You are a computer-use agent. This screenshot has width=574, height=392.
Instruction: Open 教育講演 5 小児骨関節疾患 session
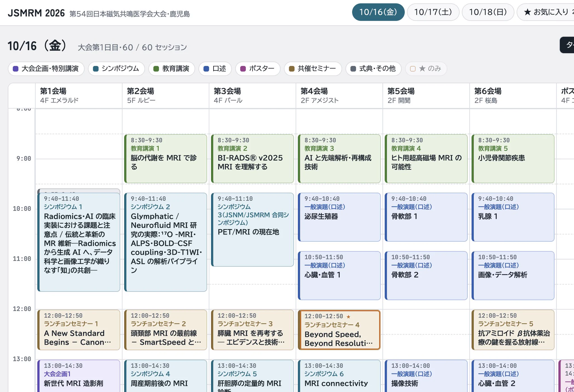pos(513,159)
